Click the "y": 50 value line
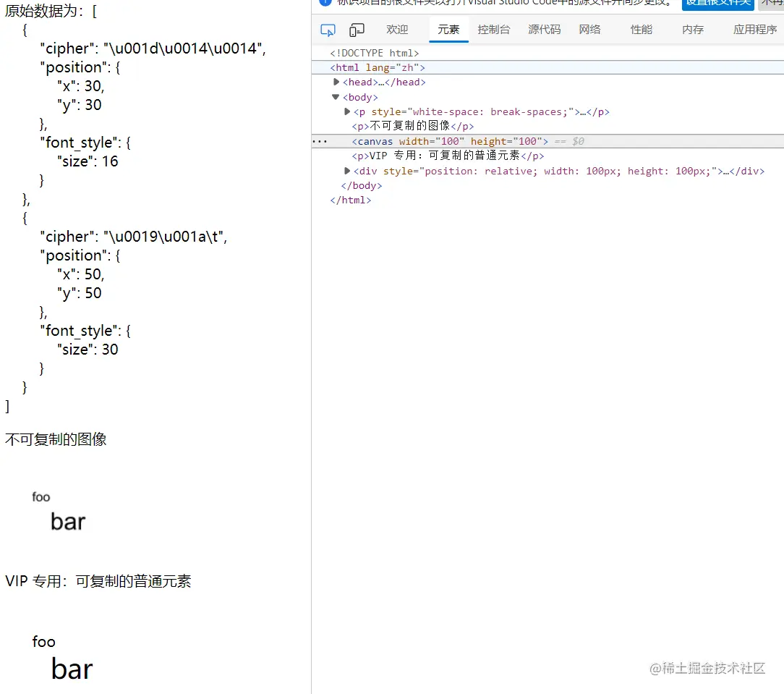The height and width of the screenshot is (694, 784). click(x=79, y=293)
